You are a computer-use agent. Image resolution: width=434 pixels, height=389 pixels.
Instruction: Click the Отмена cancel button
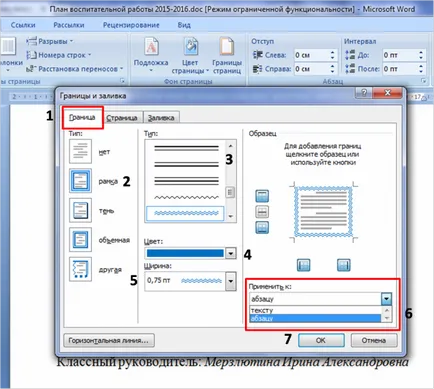tap(374, 340)
